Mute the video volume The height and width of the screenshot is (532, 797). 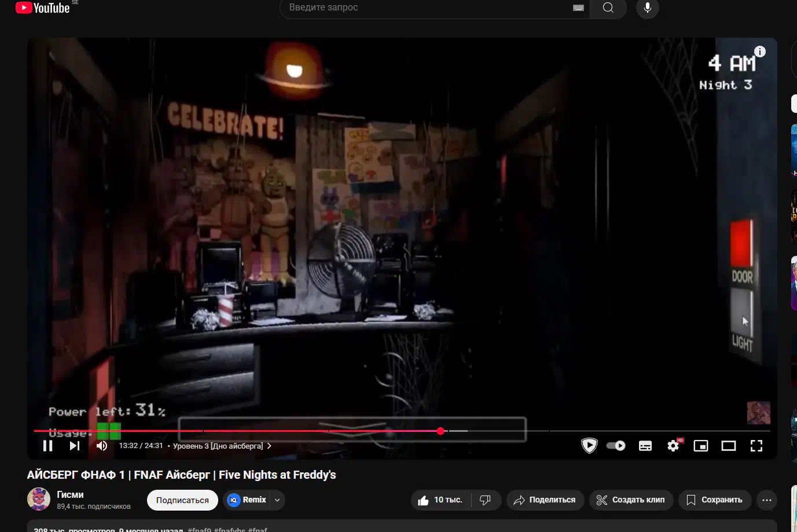coord(102,446)
